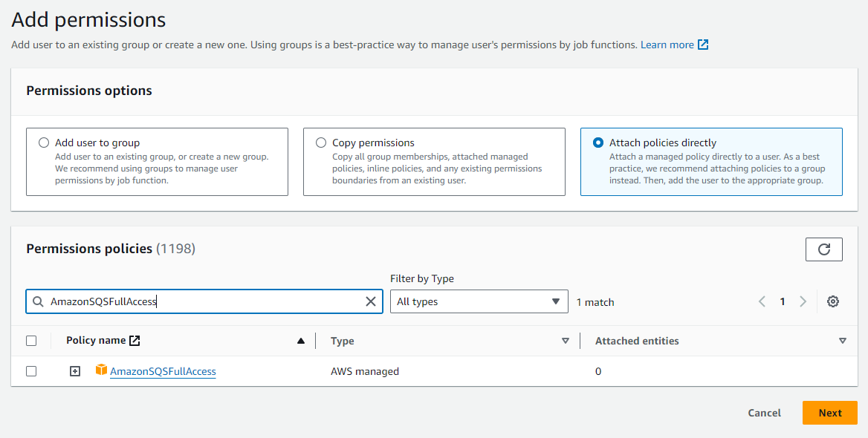Check the AmazonSQSFullAccess policy checkbox
This screenshot has width=868, height=438.
[31, 371]
